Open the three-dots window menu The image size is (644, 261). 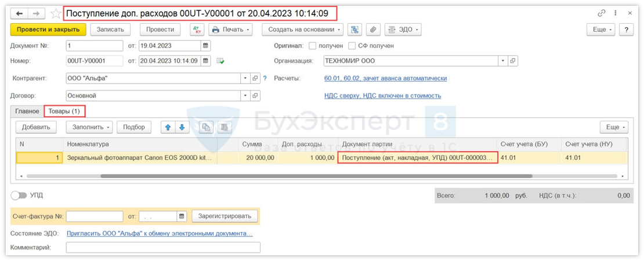(616, 13)
